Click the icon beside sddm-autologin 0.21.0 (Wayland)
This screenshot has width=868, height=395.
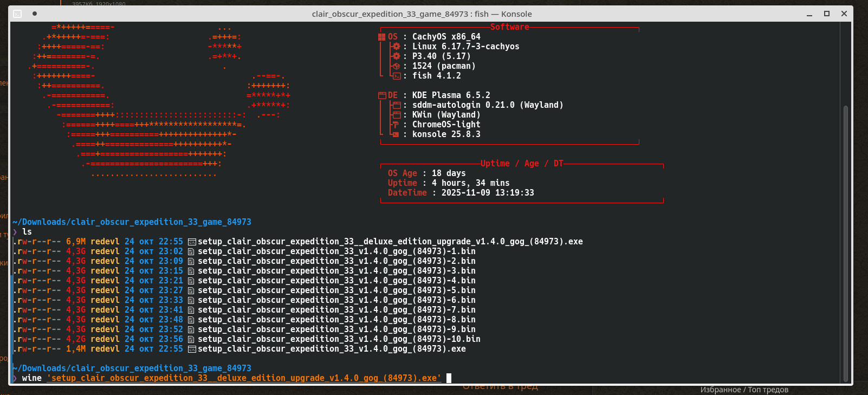coord(396,105)
